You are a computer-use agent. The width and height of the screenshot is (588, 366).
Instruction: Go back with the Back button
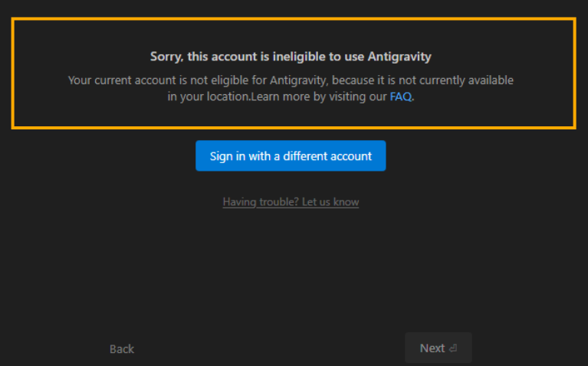pyautogui.click(x=122, y=349)
